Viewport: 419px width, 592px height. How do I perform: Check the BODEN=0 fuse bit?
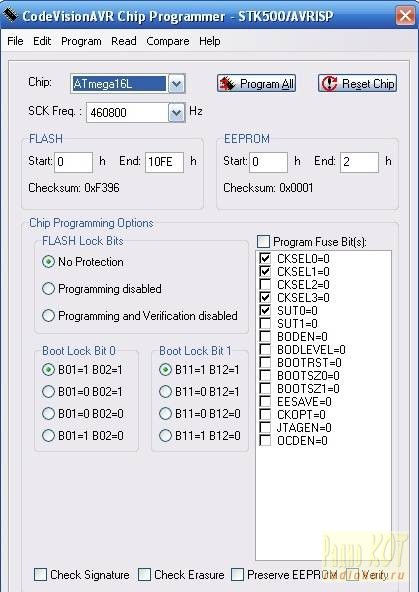tap(265, 336)
